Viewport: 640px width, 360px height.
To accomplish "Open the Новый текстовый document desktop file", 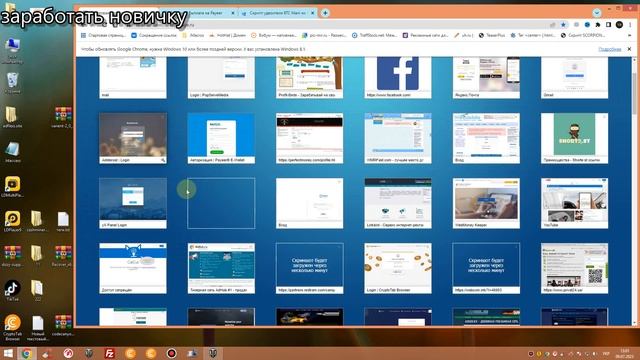I will [x=38, y=328].
